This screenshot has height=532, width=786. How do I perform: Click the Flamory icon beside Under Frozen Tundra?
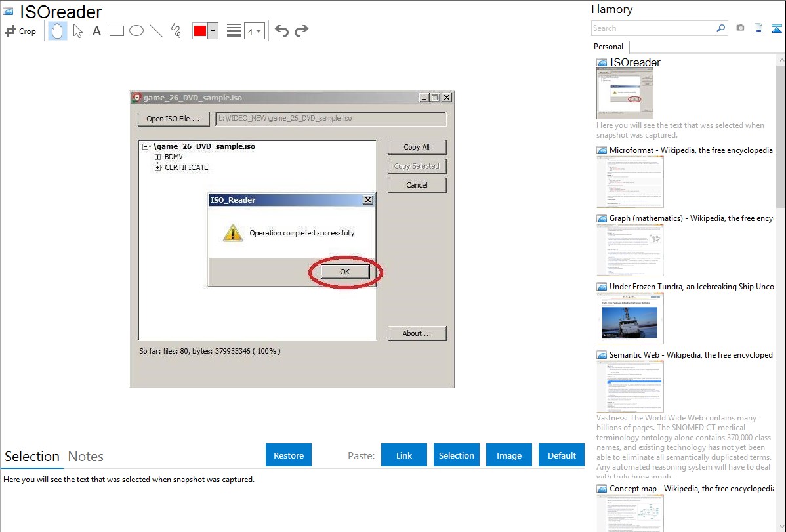[602, 287]
